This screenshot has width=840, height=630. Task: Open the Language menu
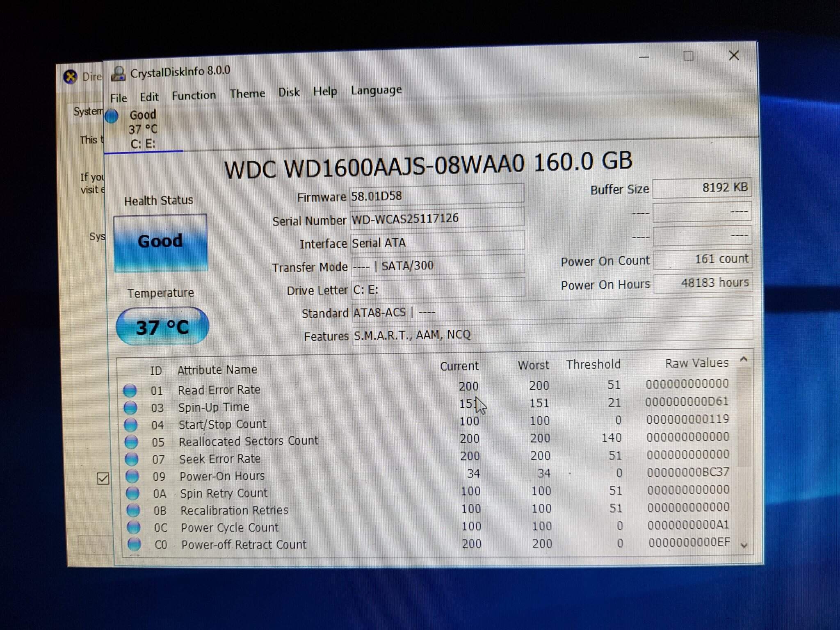point(376,90)
